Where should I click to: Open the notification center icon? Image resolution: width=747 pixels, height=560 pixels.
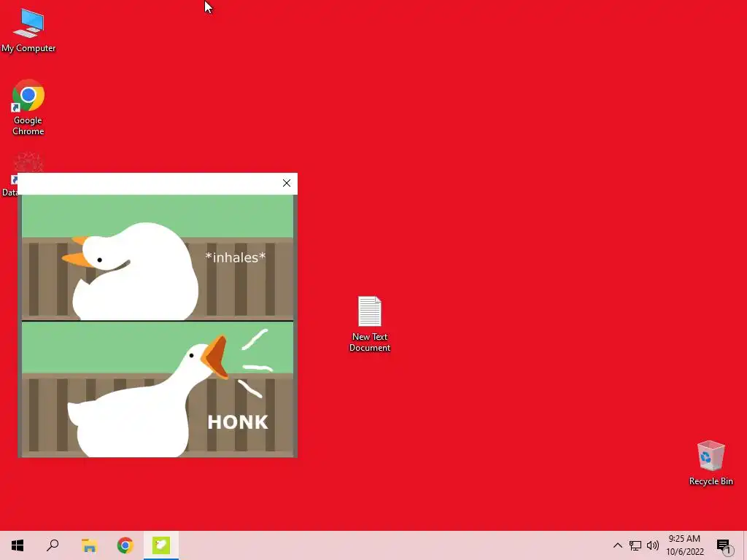pos(724,546)
